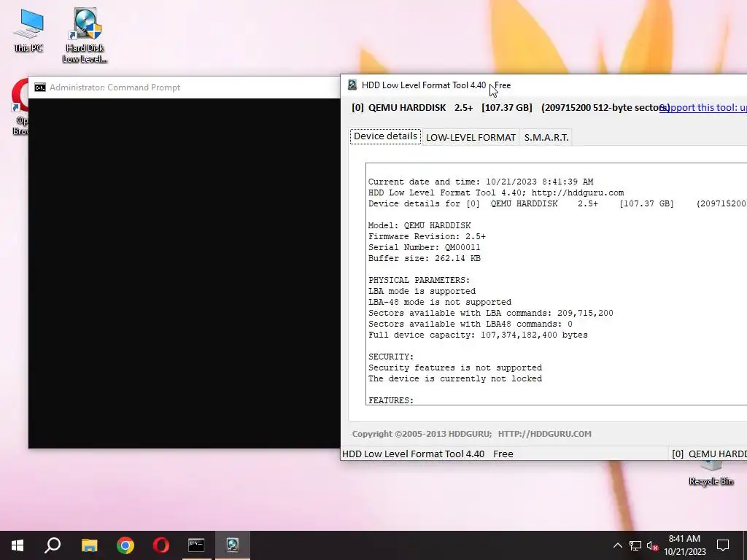Viewport: 747px width, 560px height.
Task: Click inside the black Command Prompt console
Action: 185,273
